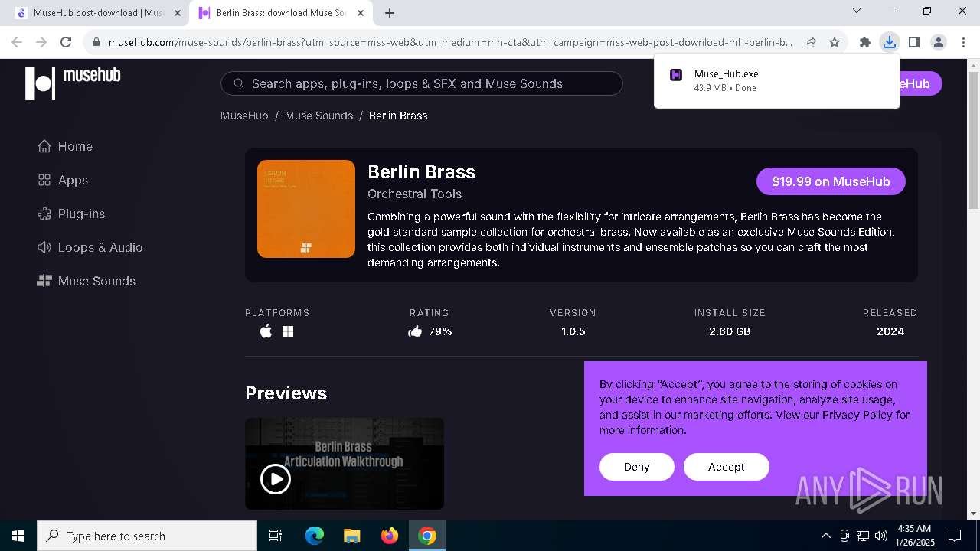Open Privacy Policy link in cookie banner
This screenshot has height=551, width=980.
857,415
